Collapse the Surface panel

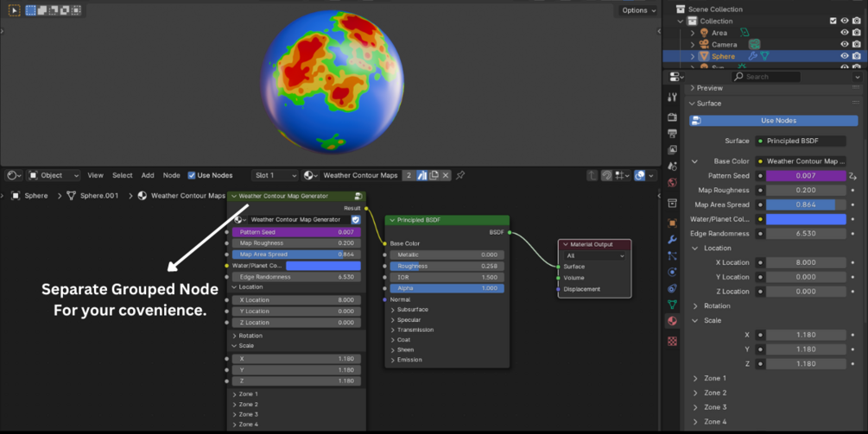(x=692, y=104)
